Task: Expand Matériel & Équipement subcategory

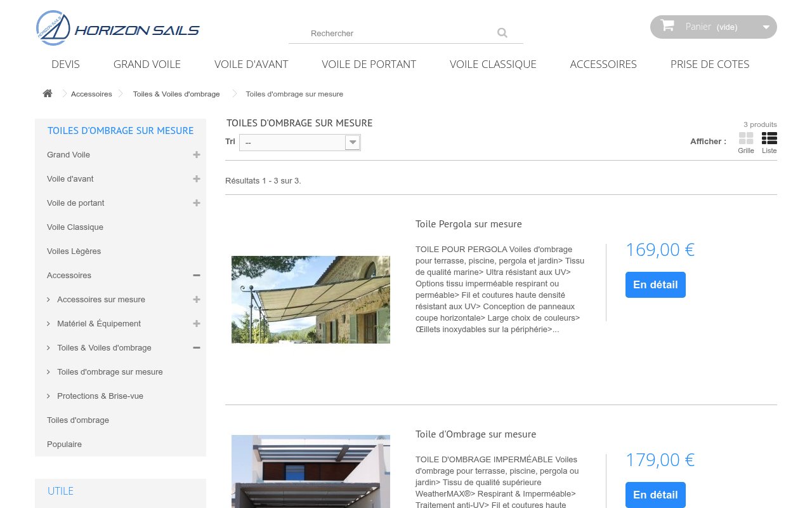Action: 197,324
